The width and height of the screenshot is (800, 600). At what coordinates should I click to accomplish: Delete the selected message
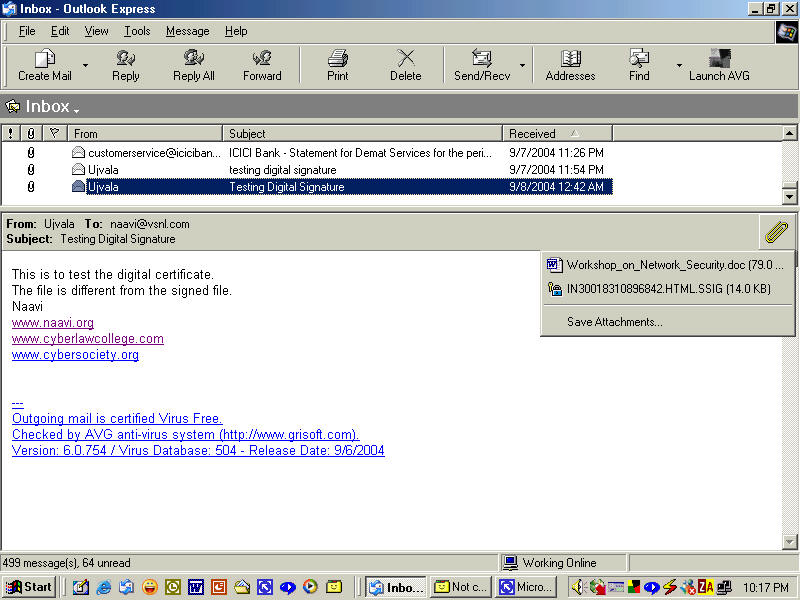(406, 65)
